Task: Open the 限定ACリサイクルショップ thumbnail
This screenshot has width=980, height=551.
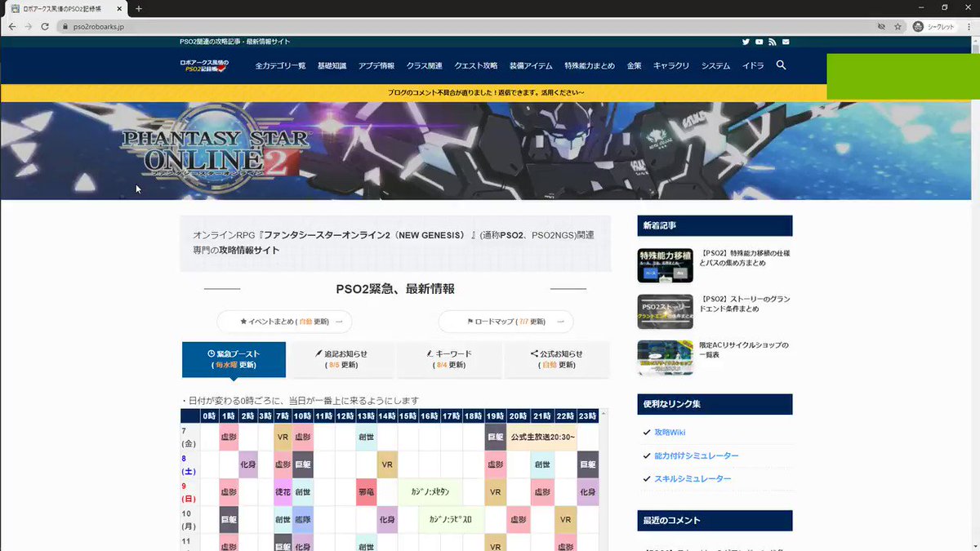Action: pos(665,358)
